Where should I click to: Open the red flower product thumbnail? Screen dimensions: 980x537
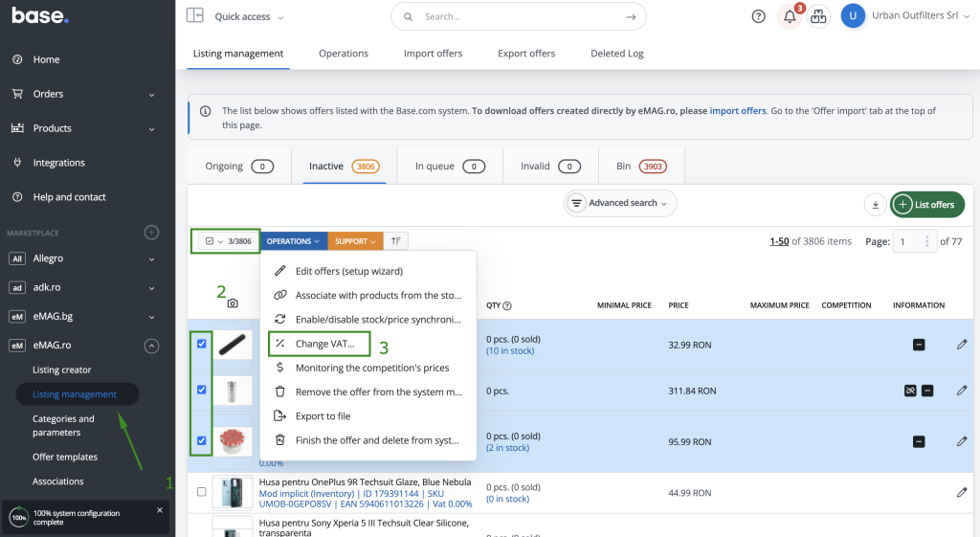point(232,440)
